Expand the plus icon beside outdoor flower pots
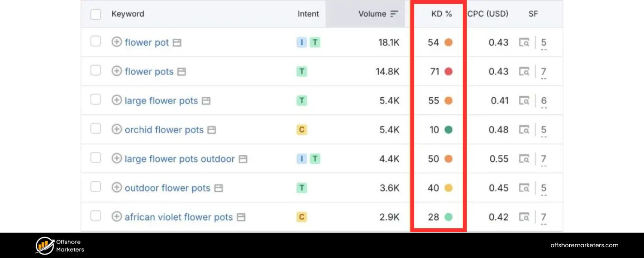 pyautogui.click(x=116, y=187)
